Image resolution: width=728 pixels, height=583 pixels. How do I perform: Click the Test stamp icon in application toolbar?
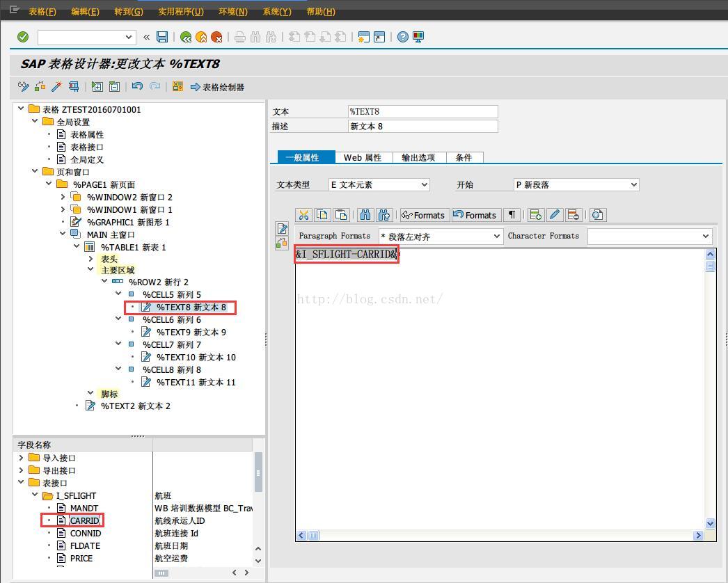[73, 86]
